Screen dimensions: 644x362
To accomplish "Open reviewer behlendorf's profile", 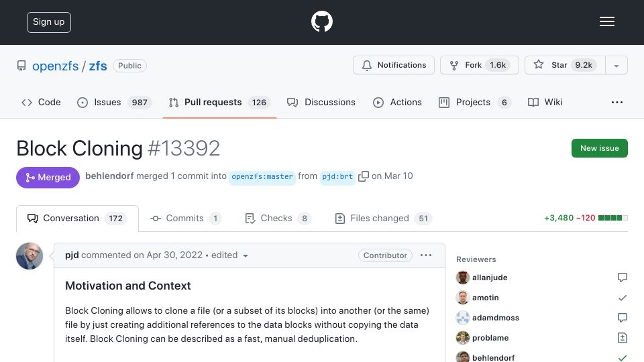I will [x=493, y=357].
